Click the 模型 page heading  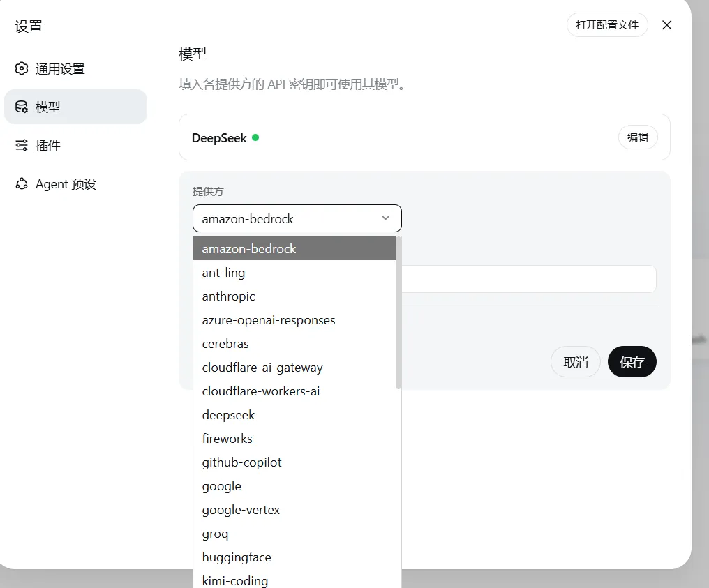193,54
